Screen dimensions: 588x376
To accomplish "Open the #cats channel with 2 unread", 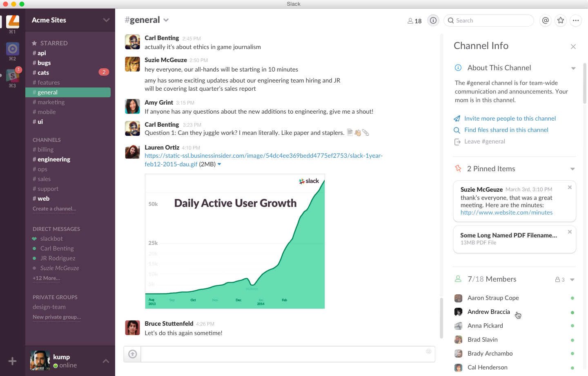I will [68, 73].
